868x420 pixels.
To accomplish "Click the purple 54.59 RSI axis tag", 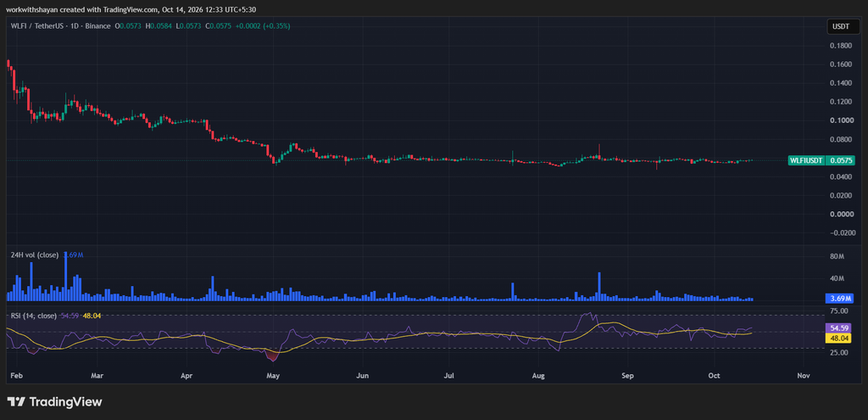I will 839,328.
